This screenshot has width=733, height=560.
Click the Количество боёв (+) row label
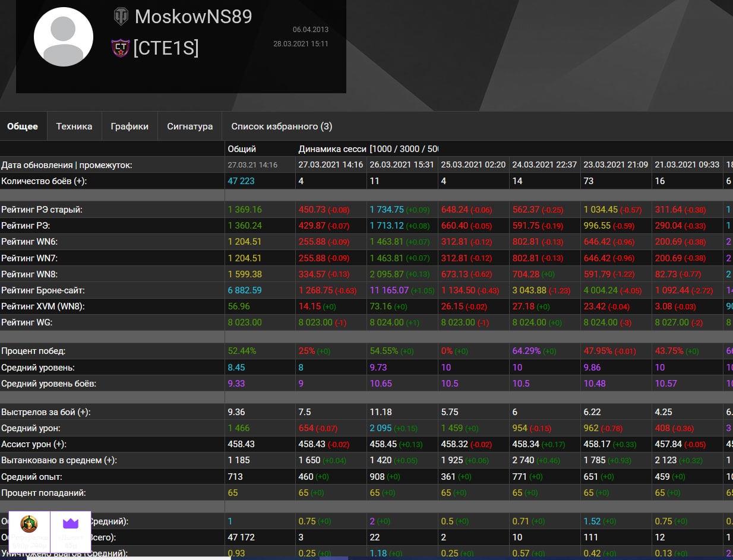pos(44,181)
